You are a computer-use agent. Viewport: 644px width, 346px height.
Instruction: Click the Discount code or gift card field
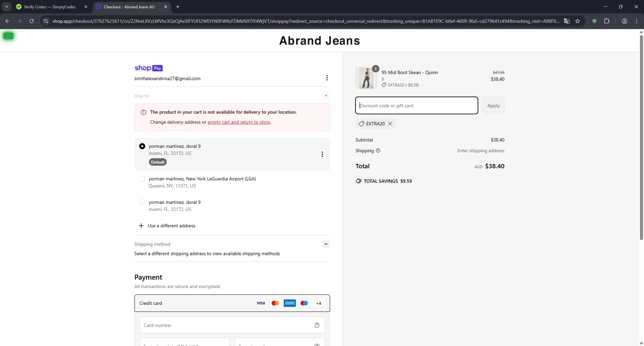coord(416,106)
